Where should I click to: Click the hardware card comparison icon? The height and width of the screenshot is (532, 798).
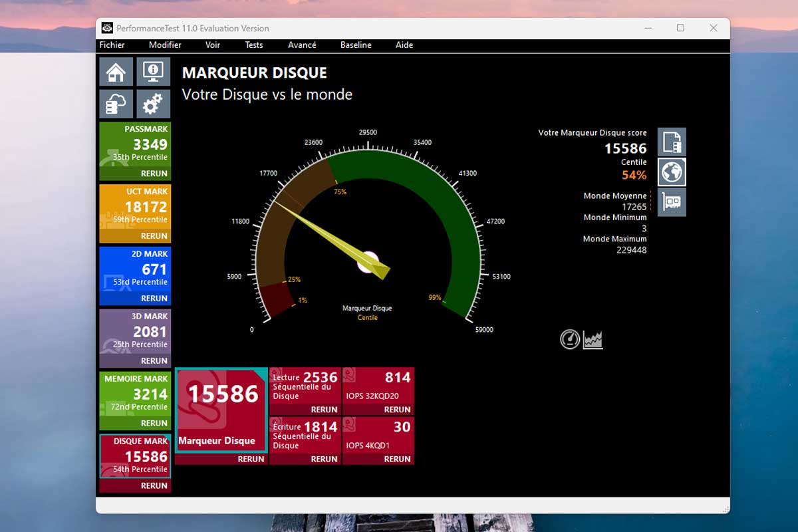(672, 202)
